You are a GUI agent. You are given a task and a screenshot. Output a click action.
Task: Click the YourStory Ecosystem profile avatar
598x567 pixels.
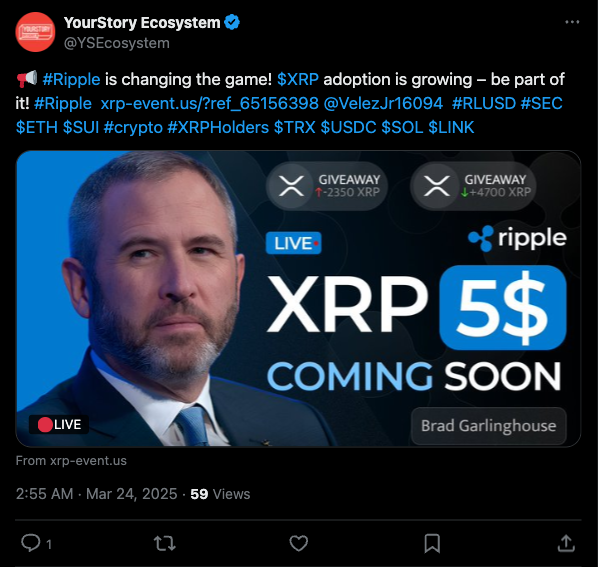point(35,32)
